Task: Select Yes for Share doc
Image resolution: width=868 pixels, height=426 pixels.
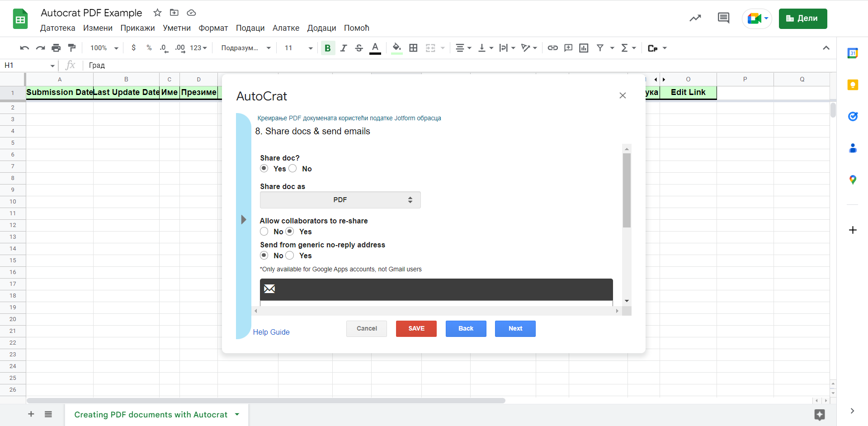Action: click(x=264, y=168)
